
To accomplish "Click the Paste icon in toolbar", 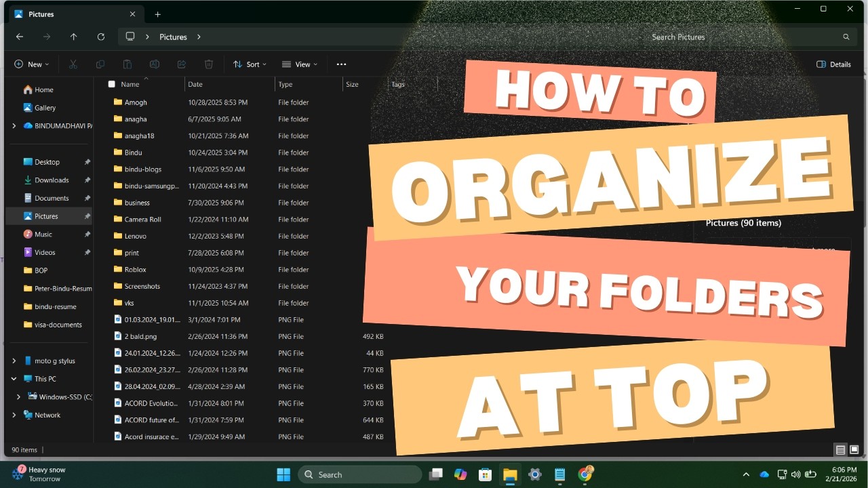I will point(127,64).
